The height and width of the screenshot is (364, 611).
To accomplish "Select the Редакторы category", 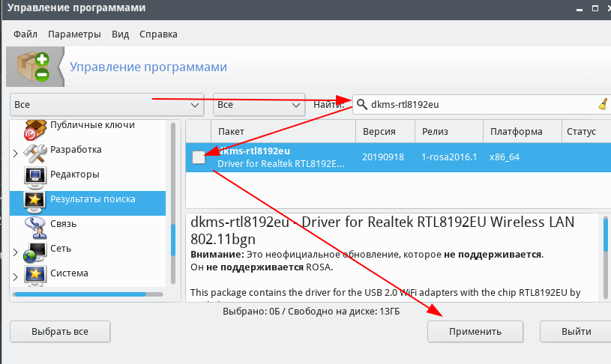I will point(75,175).
